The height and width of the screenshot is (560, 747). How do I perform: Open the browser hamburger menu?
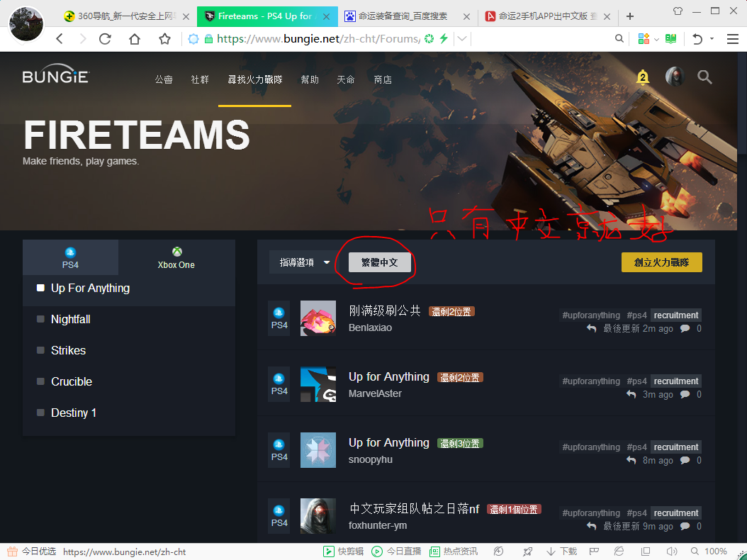pyautogui.click(x=733, y=38)
